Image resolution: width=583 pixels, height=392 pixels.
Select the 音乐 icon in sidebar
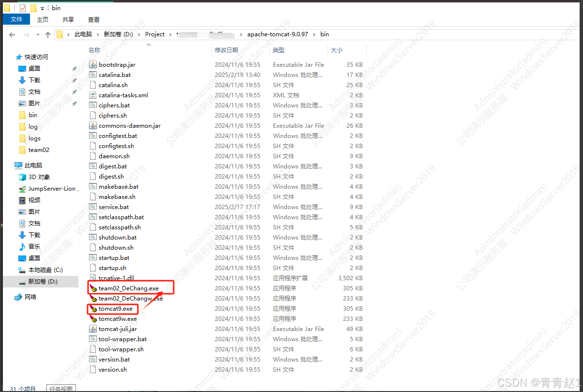(x=22, y=246)
